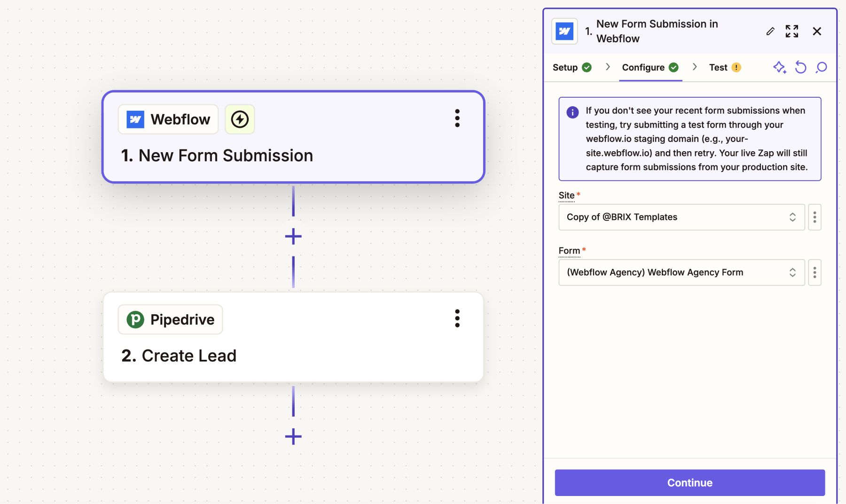Add a step between Webflow and Pipedrive
The height and width of the screenshot is (504, 846).
(x=293, y=236)
